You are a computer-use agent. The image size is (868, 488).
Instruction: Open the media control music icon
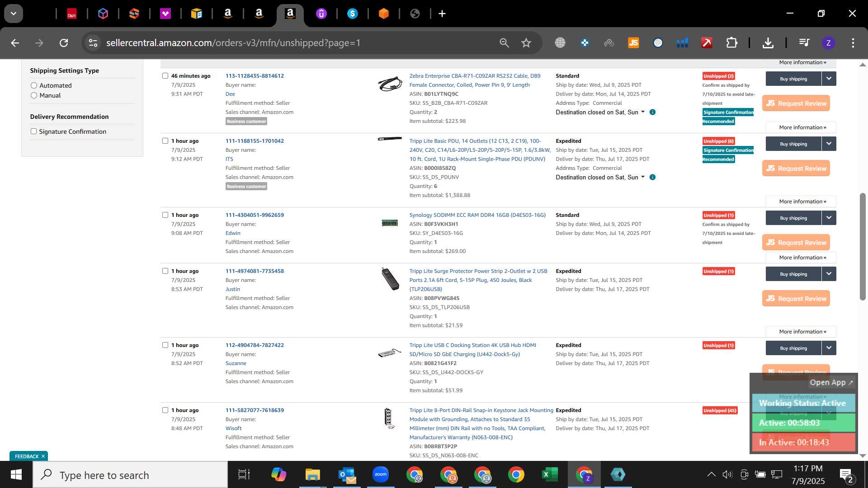point(804,43)
